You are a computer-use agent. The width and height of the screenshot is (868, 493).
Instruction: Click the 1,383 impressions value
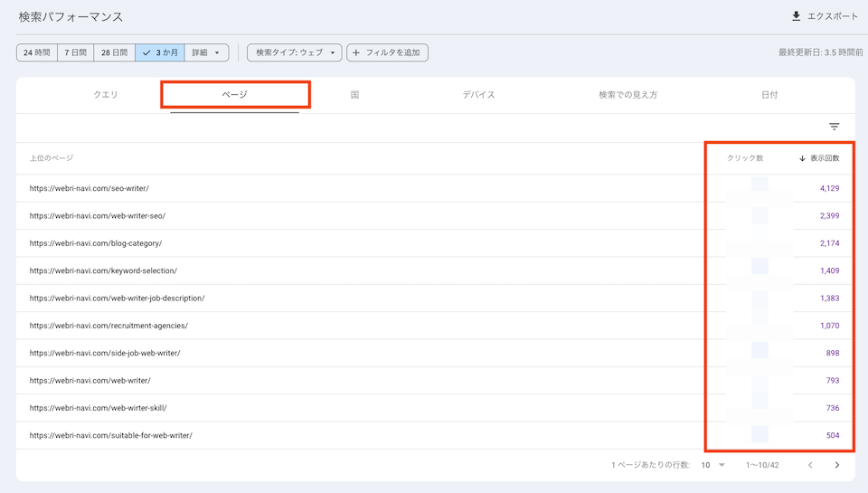click(x=829, y=298)
